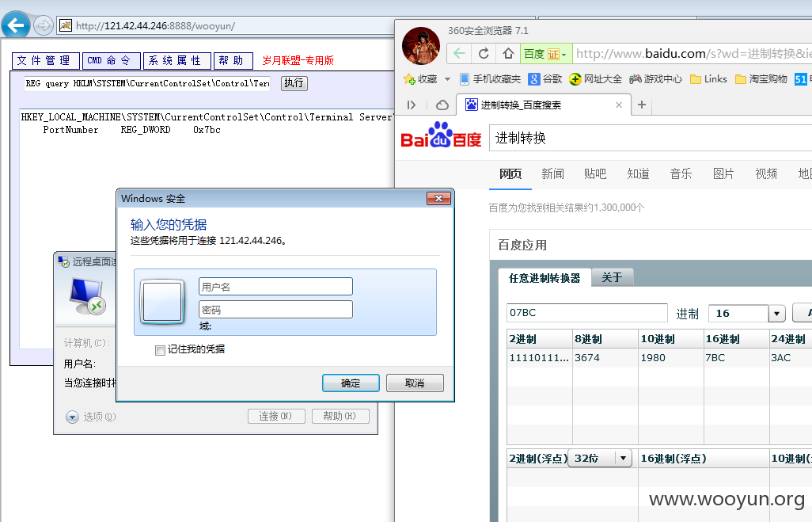Close the Windows 安全 dialog
Viewport: 812px width, 522px height.
438,199
